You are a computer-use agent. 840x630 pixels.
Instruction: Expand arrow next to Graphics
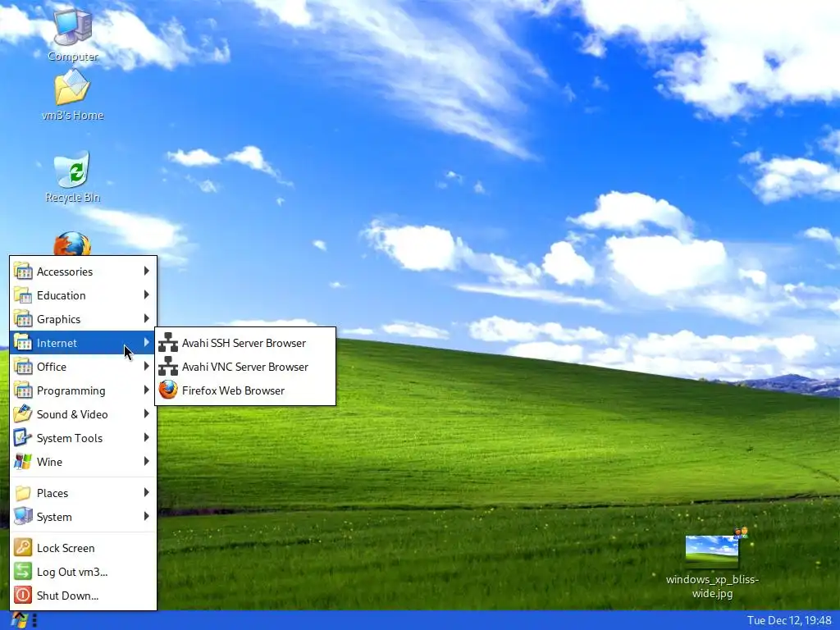(146, 319)
